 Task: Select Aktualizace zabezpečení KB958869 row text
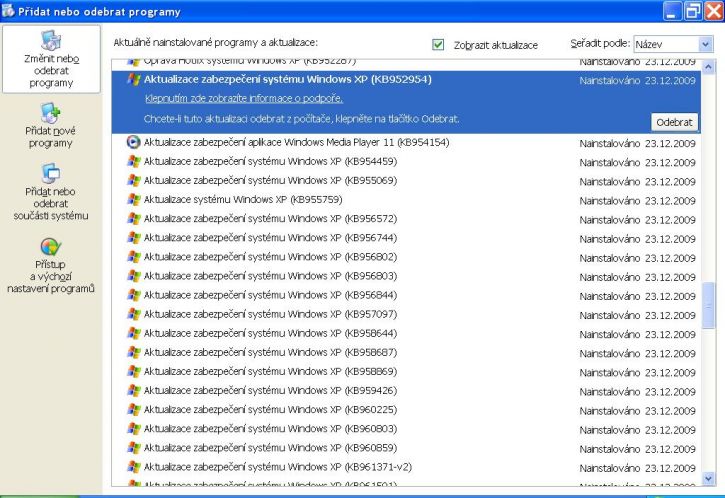tap(270, 371)
